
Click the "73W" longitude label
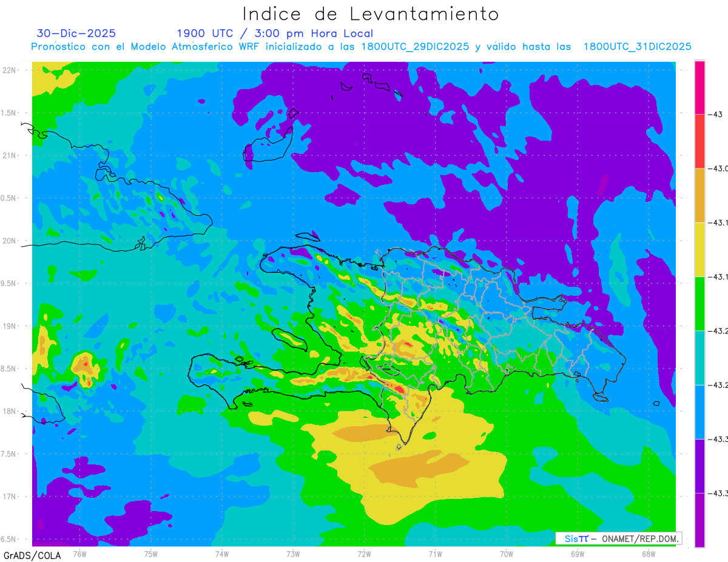click(293, 554)
